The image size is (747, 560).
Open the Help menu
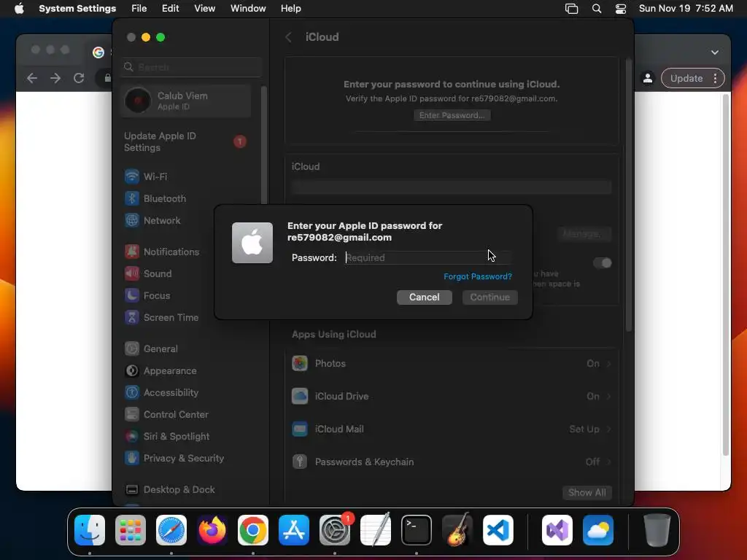290,9
